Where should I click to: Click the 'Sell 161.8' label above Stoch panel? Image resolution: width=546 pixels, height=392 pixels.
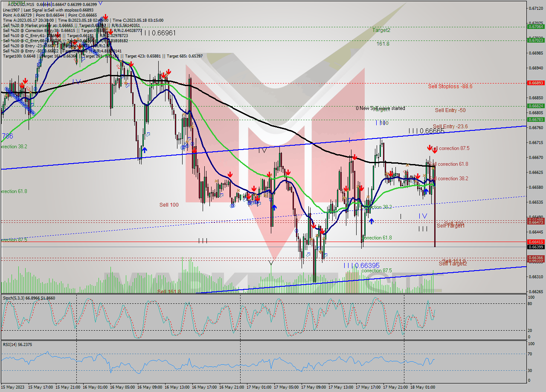coord(169,291)
